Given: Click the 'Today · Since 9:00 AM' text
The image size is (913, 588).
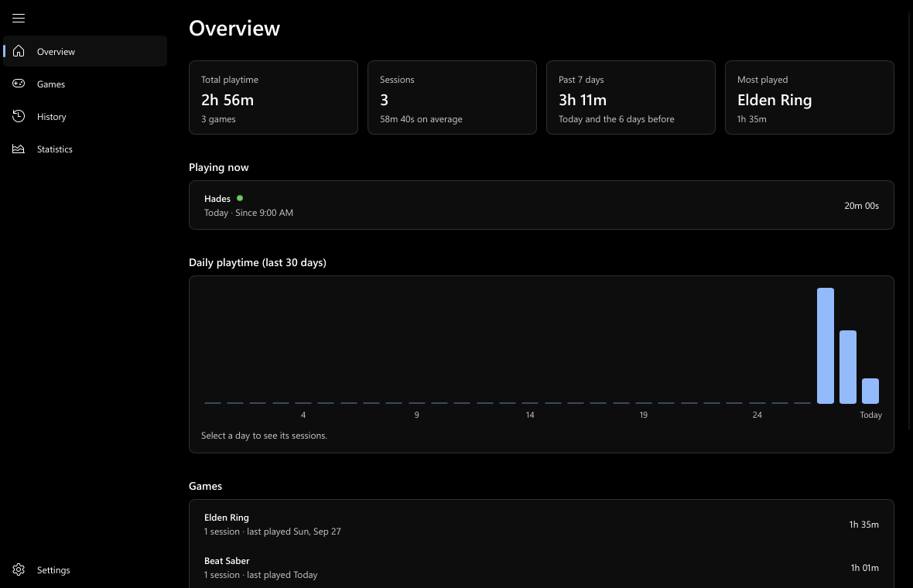Looking at the screenshot, I should (248, 213).
